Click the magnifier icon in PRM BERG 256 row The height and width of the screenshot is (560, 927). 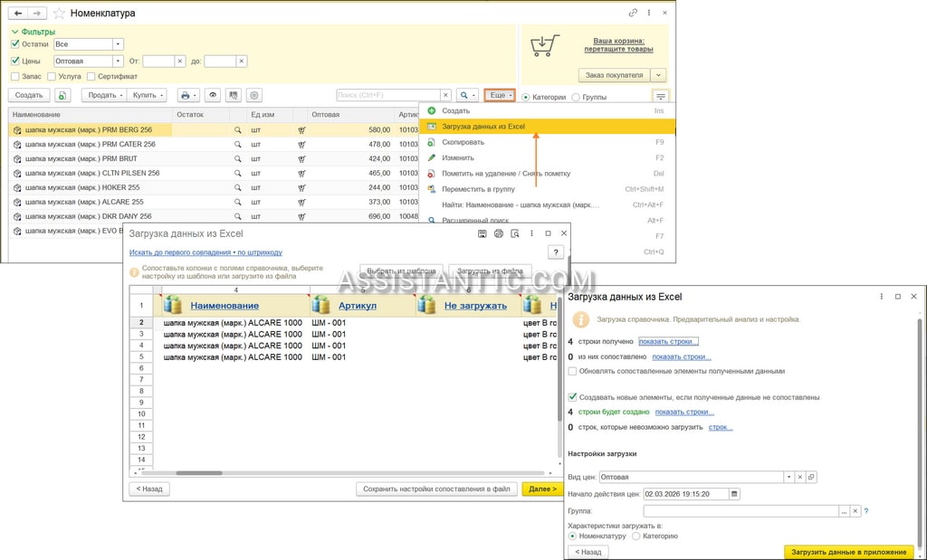coord(238,129)
